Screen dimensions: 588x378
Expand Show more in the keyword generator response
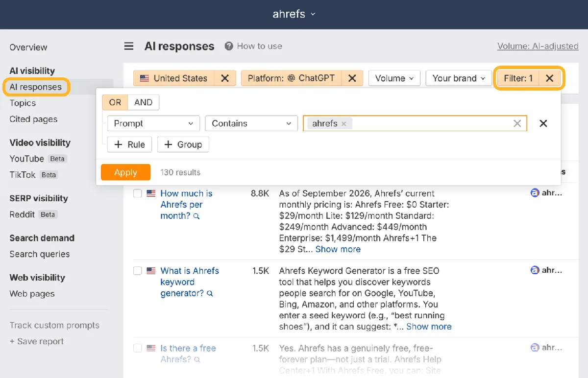pyautogui.click(x=429, y=327)
